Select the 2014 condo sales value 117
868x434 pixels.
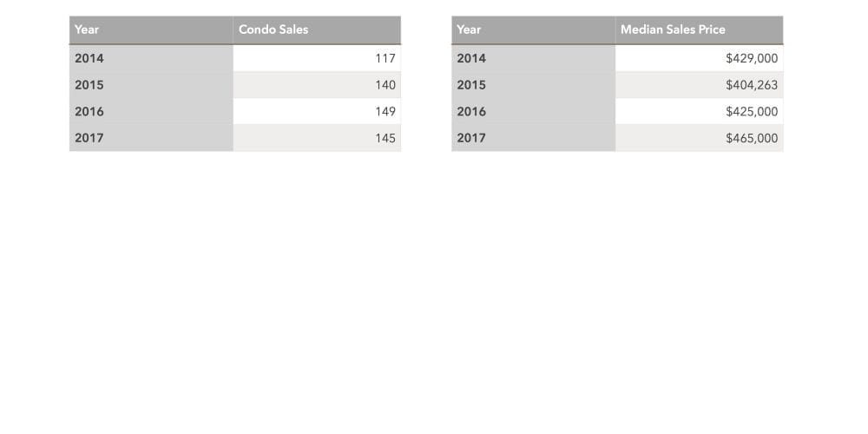[x=317, y=58]
